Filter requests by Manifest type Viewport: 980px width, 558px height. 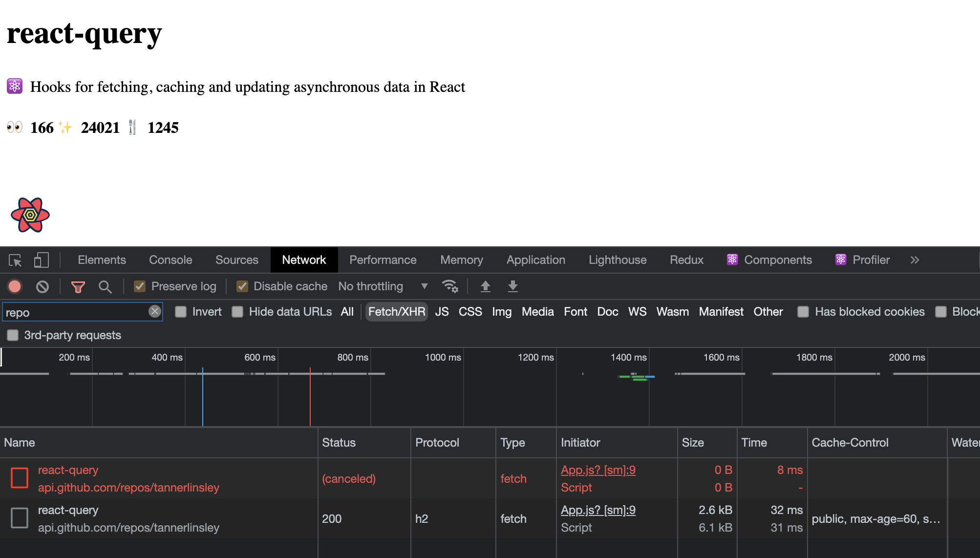[x=721, y=312]
